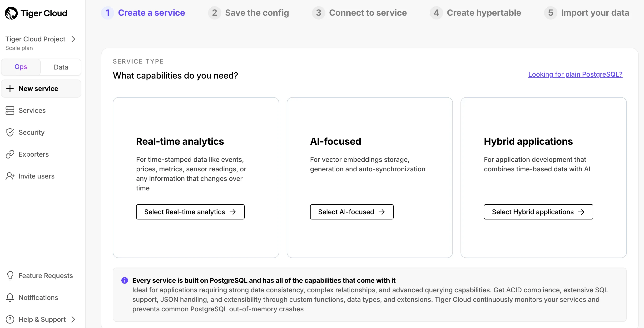Click What capabilities do you need? heading
644x328 pixels.
(x=175, y=75)
